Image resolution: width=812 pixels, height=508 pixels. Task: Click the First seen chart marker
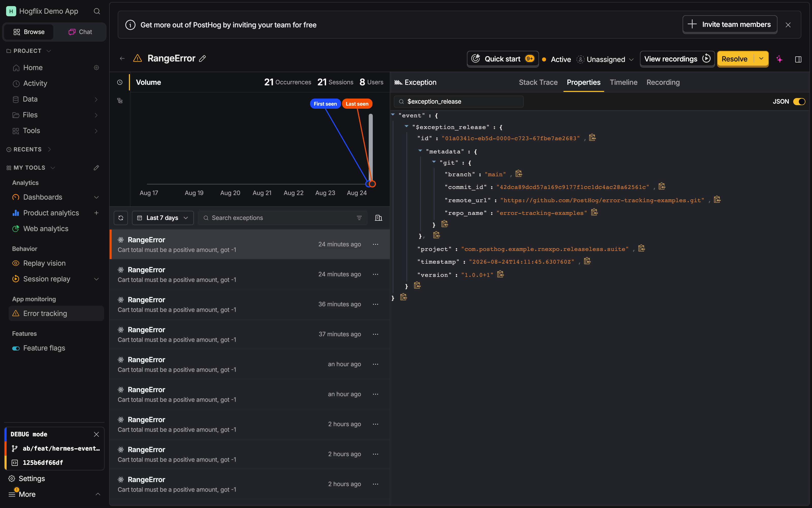click(x=325, y=104)
